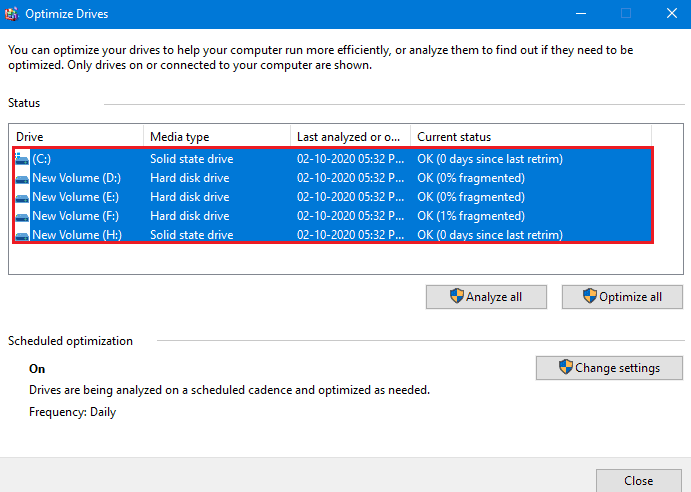
Task: Select the New Volume (H:) row name
Action: click(x=77, y=235)
